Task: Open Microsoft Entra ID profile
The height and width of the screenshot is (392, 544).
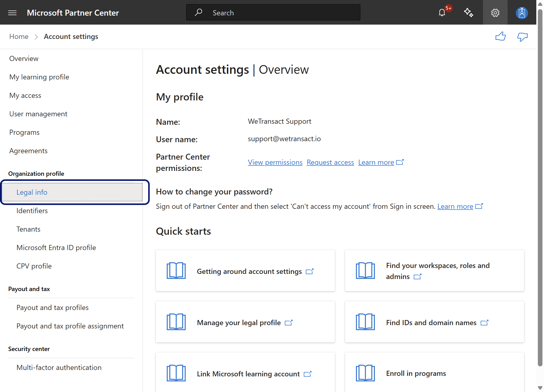Action: [56, 248]
